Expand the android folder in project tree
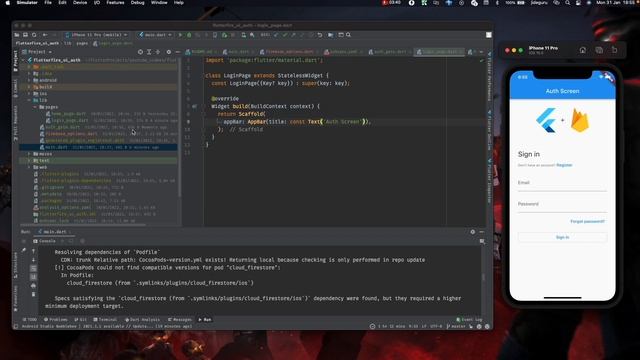Image resolution: width=640 pixels, height=360 pixels. coord(29,80)
